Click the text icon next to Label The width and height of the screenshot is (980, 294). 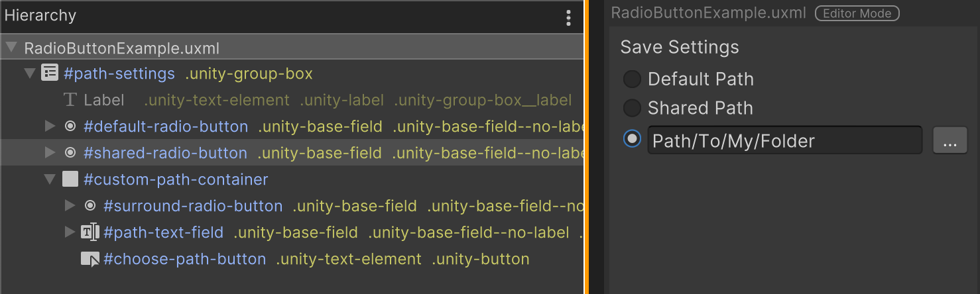(x=70, y=100)
